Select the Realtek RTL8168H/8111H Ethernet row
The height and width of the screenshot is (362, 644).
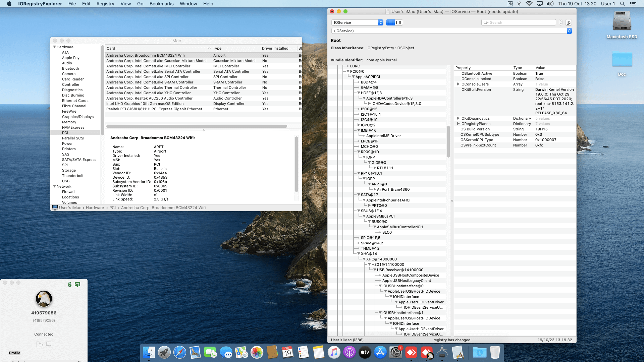pyautogui.click(x=204, y=109)
